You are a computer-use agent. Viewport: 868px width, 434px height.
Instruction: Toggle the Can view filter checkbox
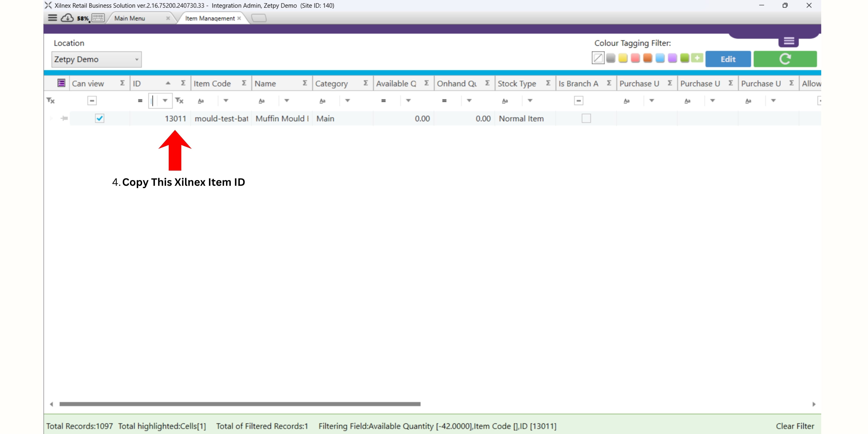pyautogui.click(x=92, y=100)
